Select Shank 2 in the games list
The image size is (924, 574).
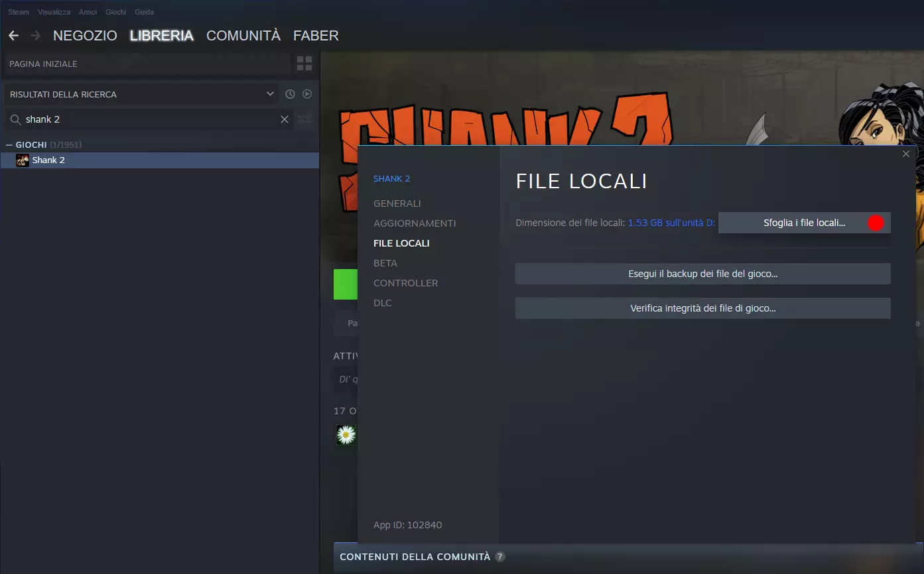(160, 160)
